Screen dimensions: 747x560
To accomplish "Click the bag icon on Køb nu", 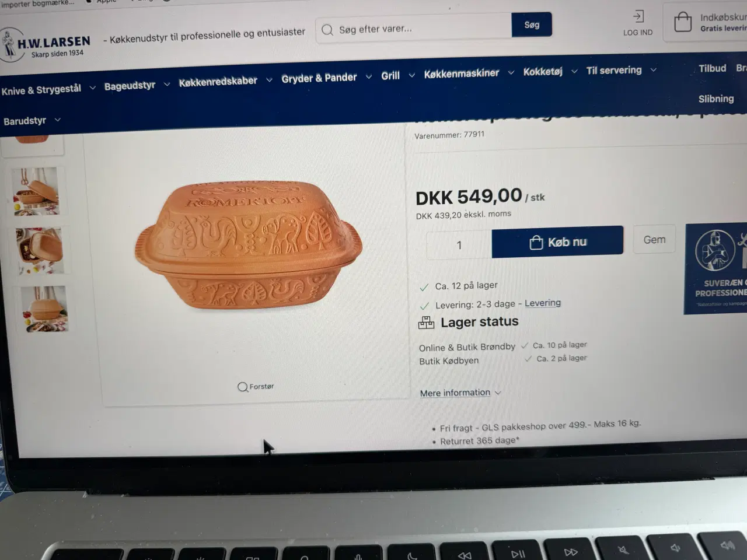I will coord(536,243).
